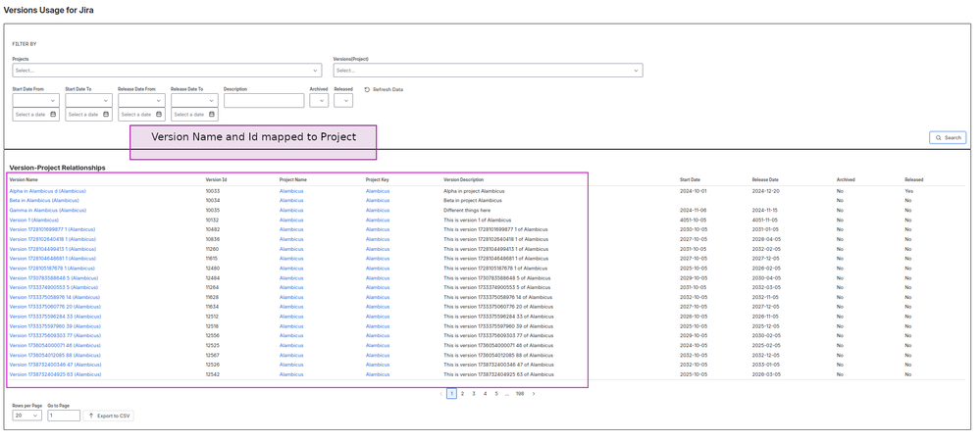Click the Project Name column header
Viewport: 980px width, 442px height.
pos(293,179)
